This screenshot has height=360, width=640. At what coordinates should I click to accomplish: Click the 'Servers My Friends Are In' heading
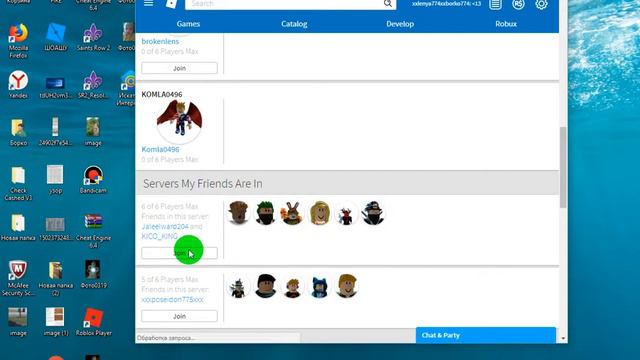point(203,184)
